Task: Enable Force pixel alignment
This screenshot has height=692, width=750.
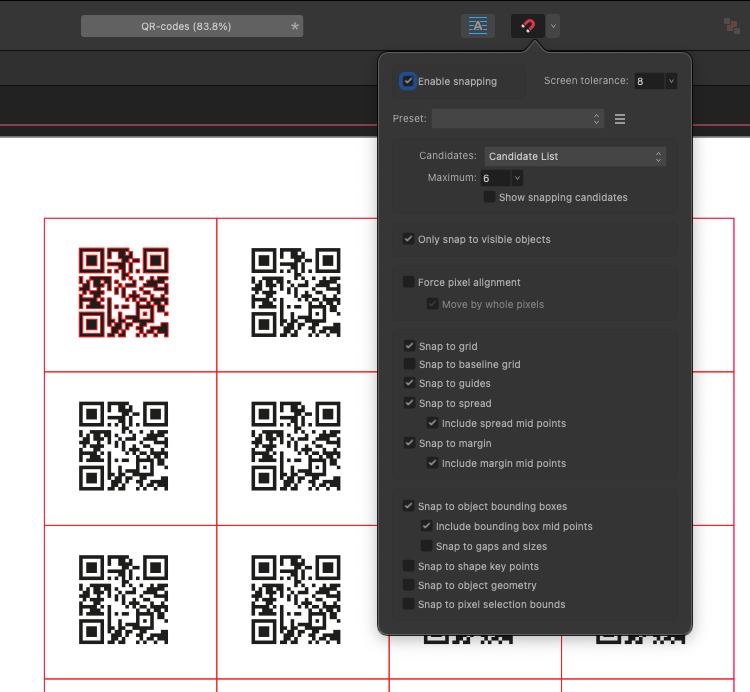Action: tap(408, 282)
